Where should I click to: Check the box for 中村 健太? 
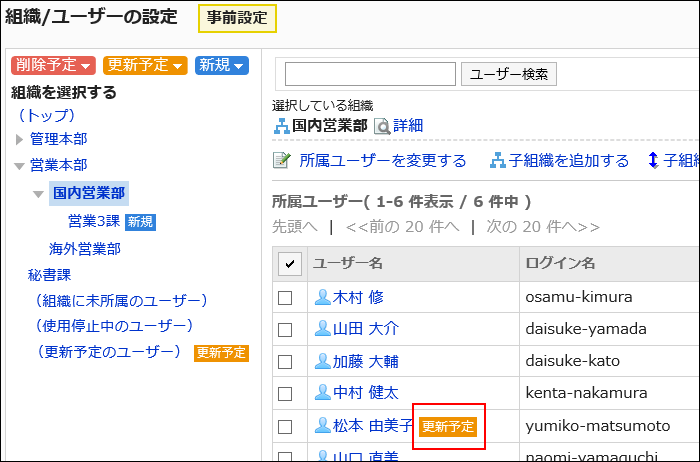(285, 394)
